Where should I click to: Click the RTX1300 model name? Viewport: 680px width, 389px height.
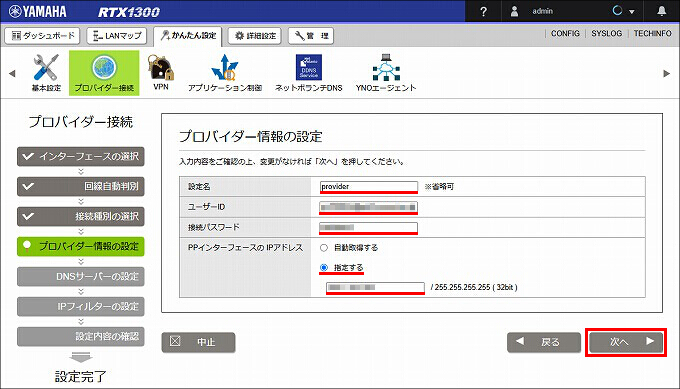click(x=129, y=12)
